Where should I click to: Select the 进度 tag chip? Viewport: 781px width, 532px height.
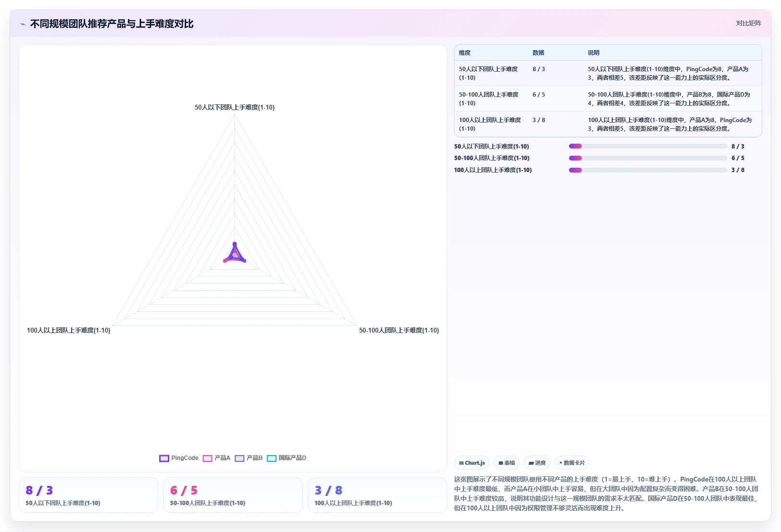coord(537,463)
